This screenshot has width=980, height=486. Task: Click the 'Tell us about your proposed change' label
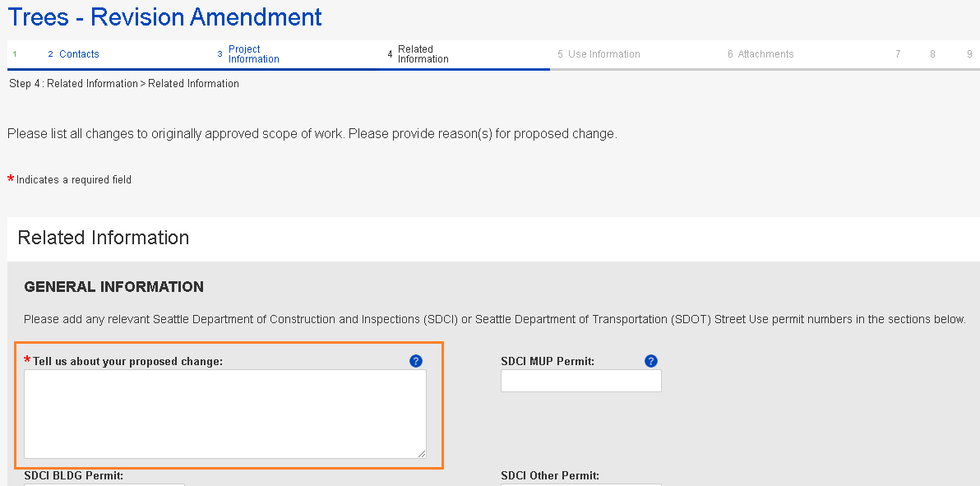(127, 361)
